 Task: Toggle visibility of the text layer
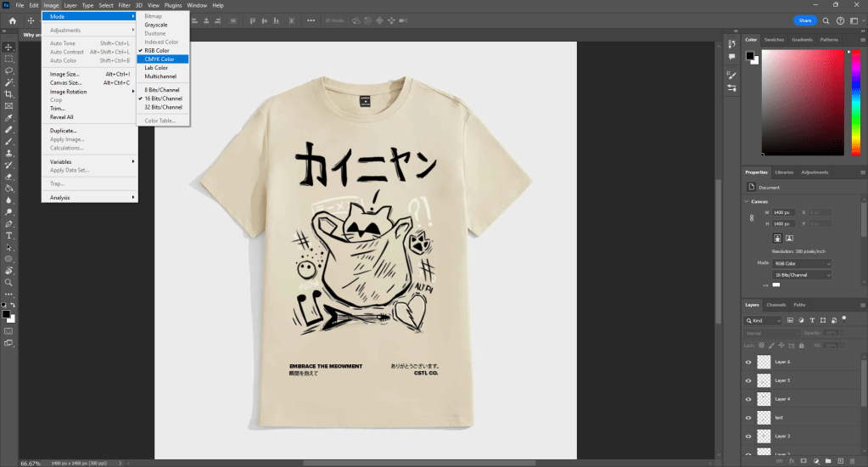pyautogui.click(x=748, y=418)
